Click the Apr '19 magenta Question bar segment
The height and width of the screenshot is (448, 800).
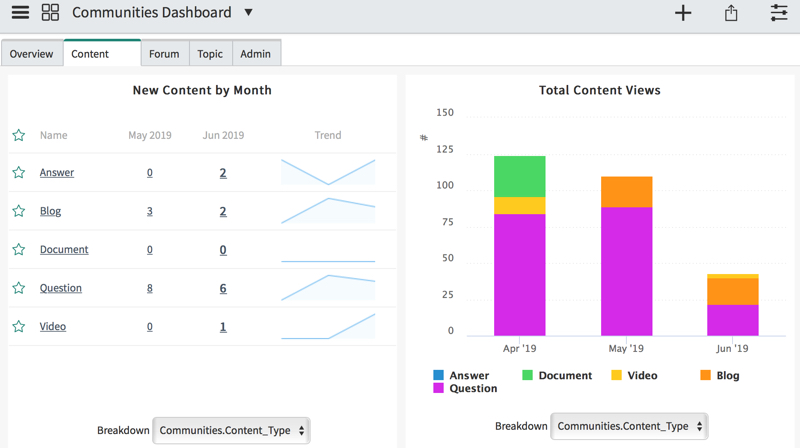519,275
